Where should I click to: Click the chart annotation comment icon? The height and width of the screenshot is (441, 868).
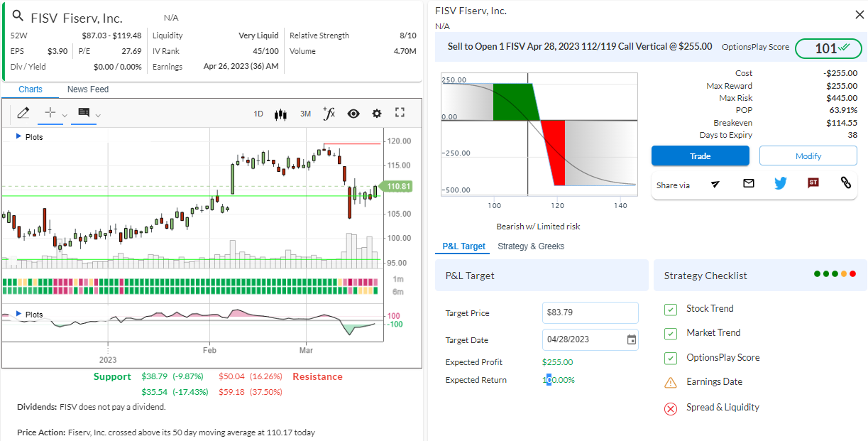click(x=84, y=113)
